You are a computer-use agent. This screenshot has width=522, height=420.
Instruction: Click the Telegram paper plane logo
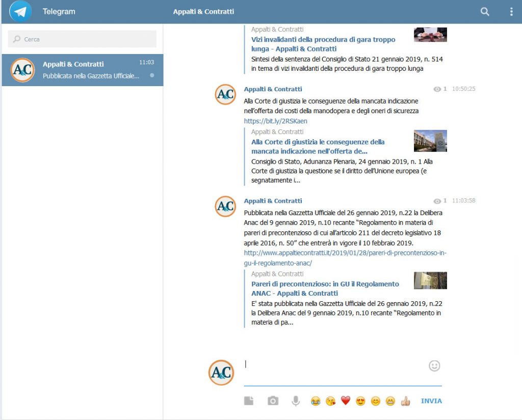tap(20, 11)
